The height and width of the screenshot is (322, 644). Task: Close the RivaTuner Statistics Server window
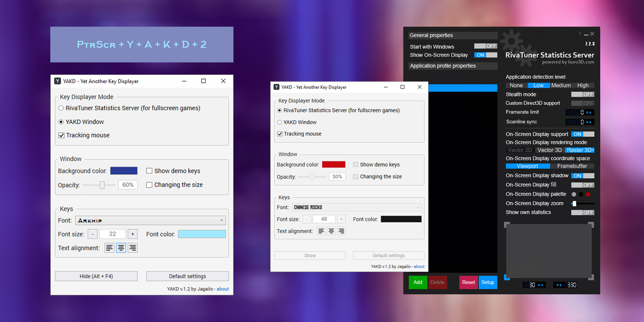pos(592,34)
